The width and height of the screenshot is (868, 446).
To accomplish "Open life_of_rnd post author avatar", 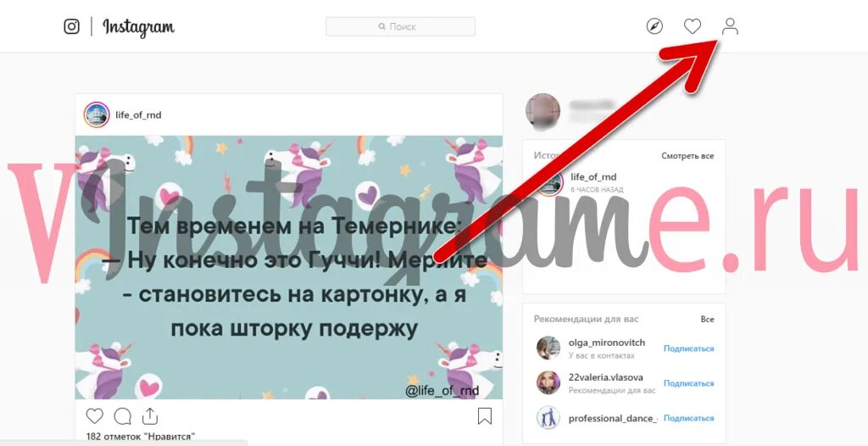I will click(x=97, y=114).
